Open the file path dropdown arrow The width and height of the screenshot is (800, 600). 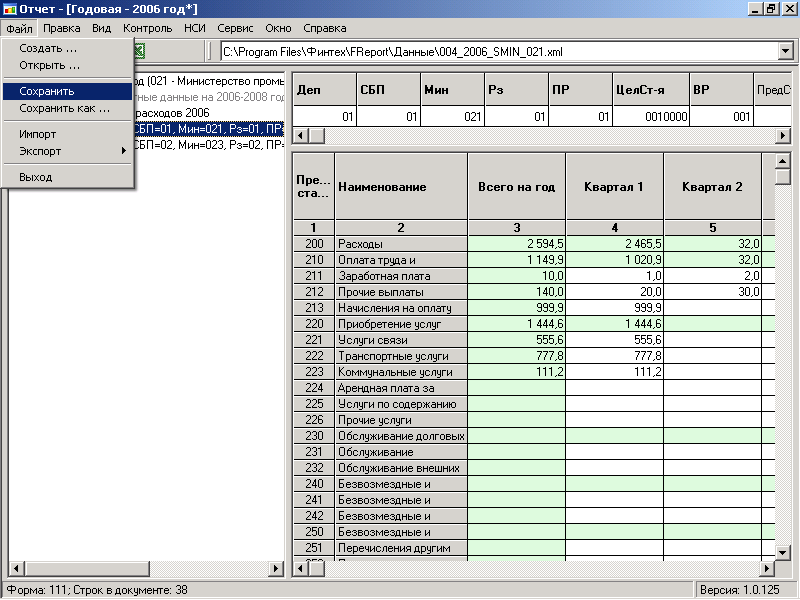click(785, 51)
